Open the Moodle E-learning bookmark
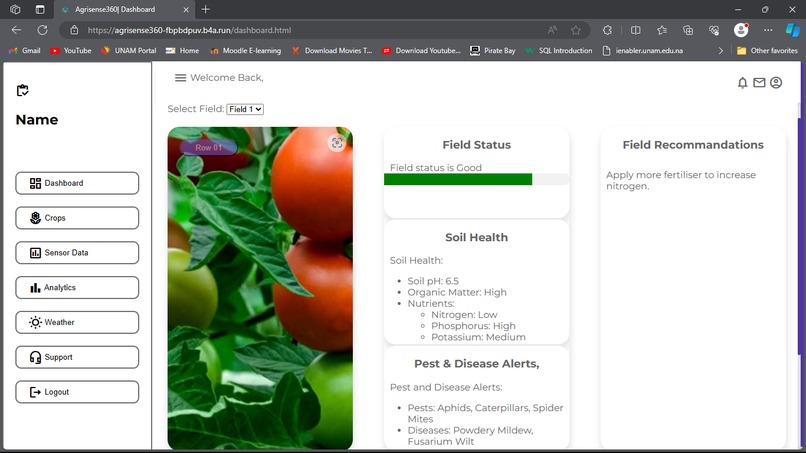 click(x=246, y=50)
